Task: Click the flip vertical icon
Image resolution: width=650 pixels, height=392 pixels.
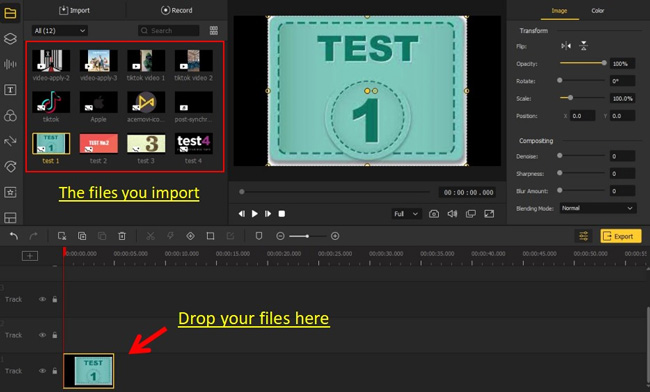Action: coord(583,46)
